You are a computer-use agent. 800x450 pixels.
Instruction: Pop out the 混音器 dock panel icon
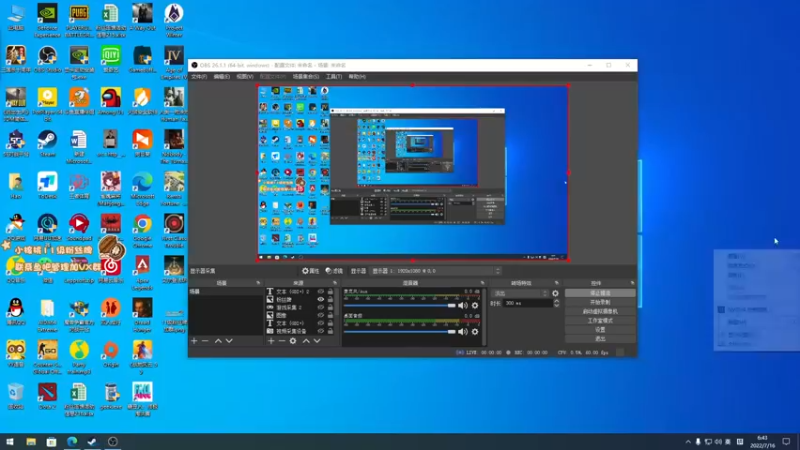tap(482, 283)
